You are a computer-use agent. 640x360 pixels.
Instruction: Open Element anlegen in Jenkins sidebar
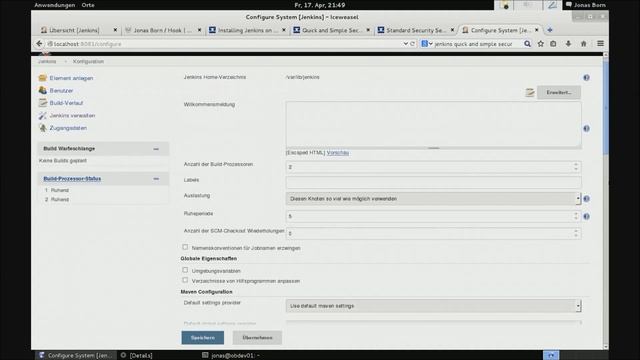coord(71,78)
